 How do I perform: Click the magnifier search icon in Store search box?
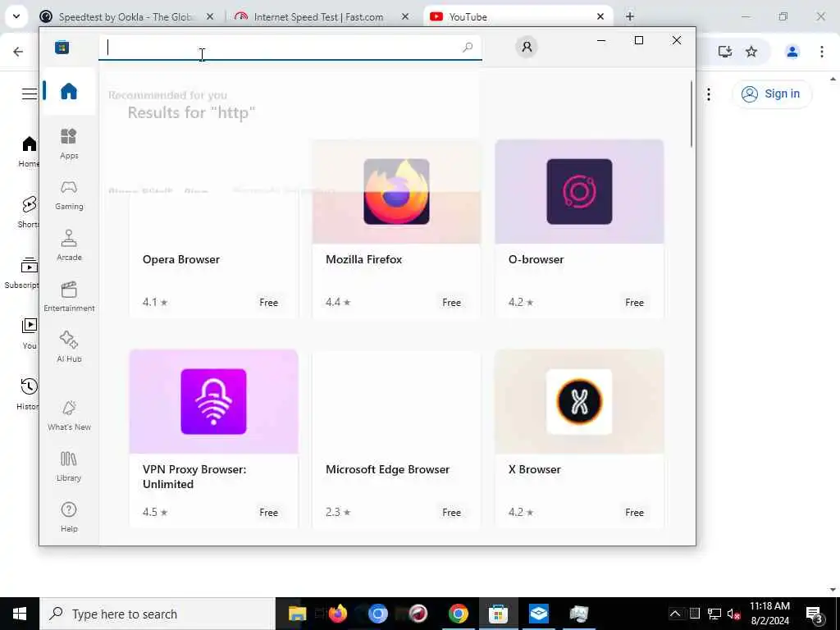(x=468, y=47)
